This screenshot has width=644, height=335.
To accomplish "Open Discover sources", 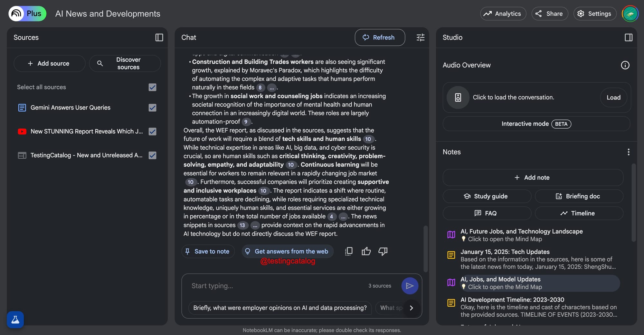I will pyautogui.click(x=125, y=63).
